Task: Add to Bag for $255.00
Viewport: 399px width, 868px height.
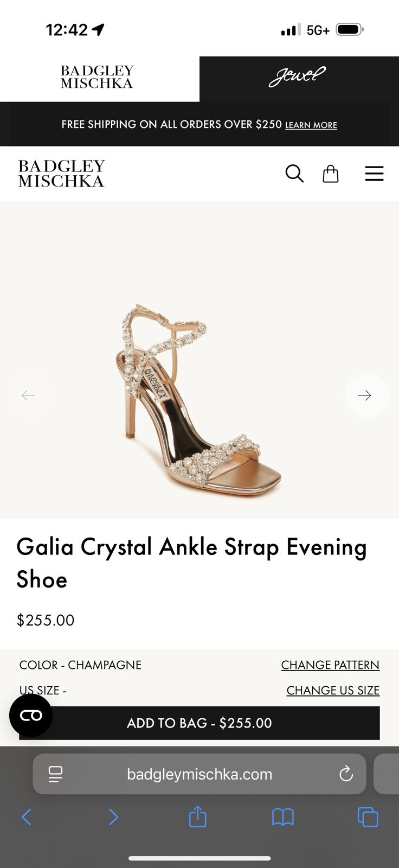Action: (200, 723)
